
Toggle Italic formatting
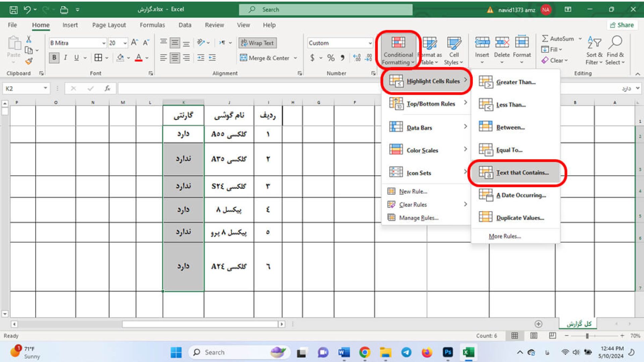65,58
